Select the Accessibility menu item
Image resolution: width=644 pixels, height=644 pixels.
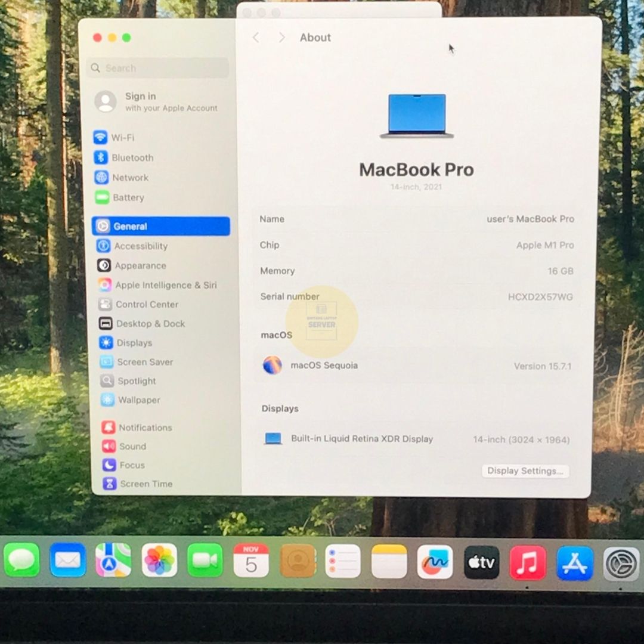(x=140, y=246)
